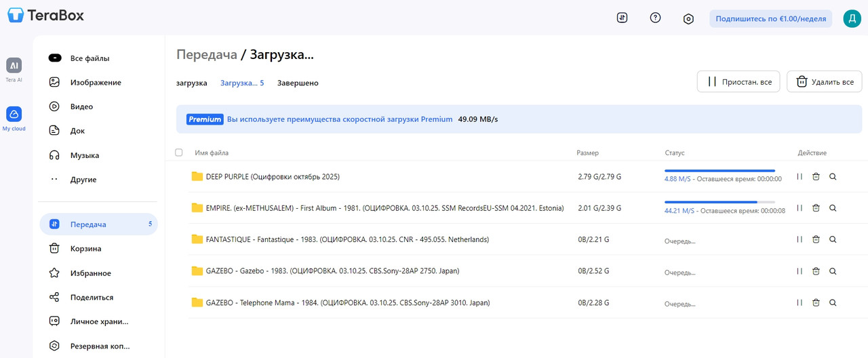Locate GAZEBO - Gazebo 1983 via magnifier
Image resolution: width=868 pixels, height=358 pixels.
pos(833,271)
